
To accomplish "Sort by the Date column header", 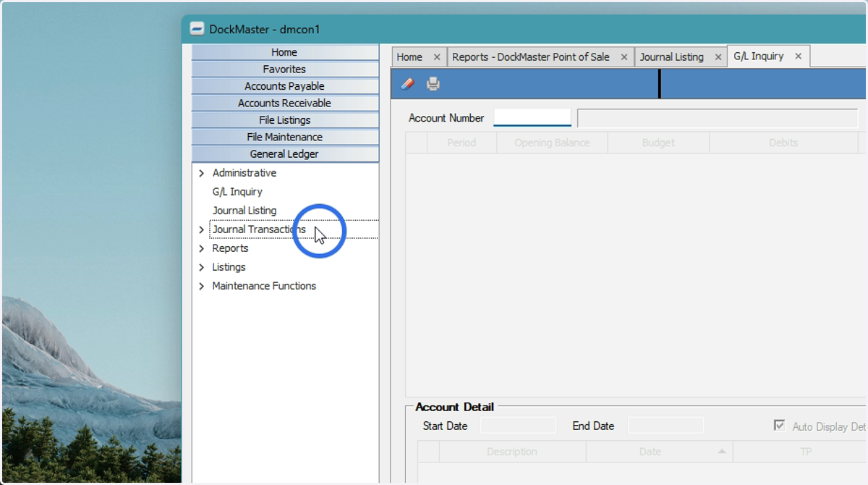I will click(x=659, y=452).
